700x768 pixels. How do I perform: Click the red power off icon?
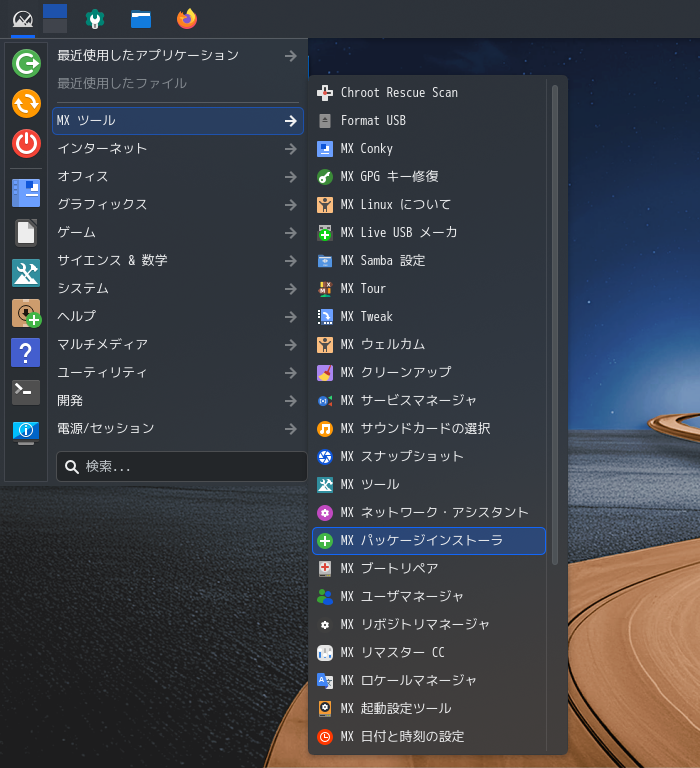pos(26,144)
